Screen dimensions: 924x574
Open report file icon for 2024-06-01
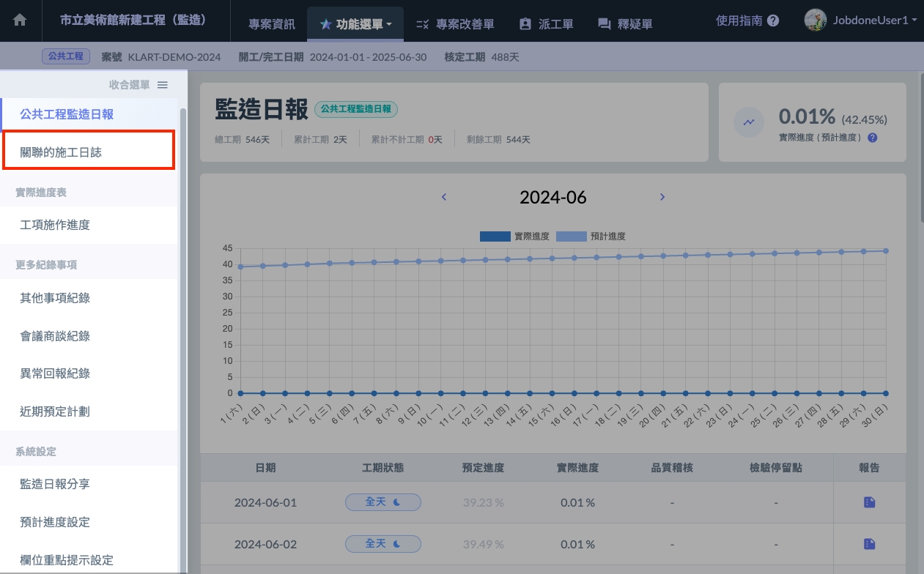click(x=869, y=502)
